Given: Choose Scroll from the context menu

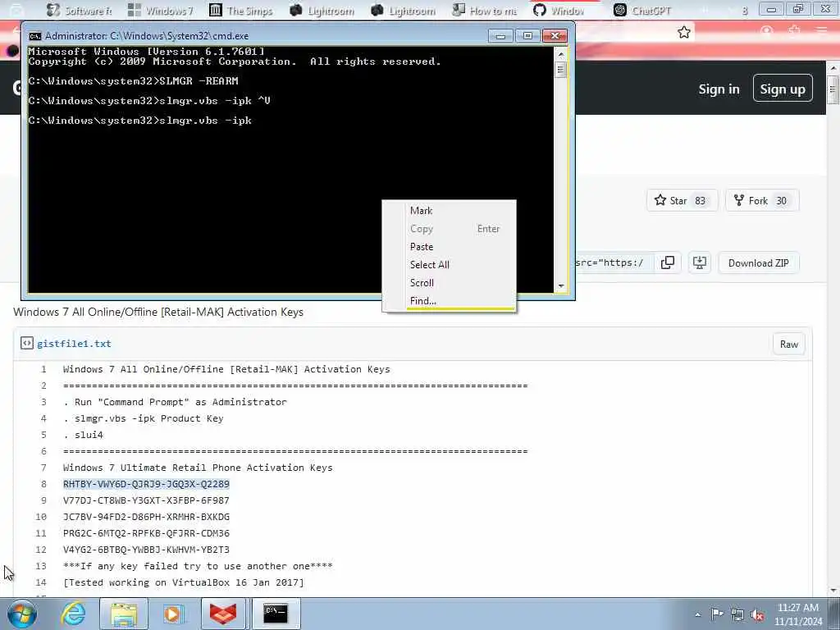Looking at the screenshot, I should click(422, 282).
